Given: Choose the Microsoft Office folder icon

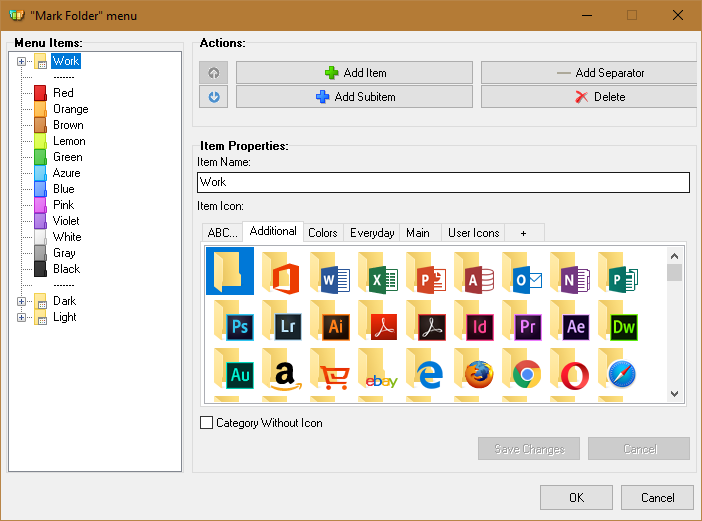Looking at the screenshot, I should coord(281,272).
